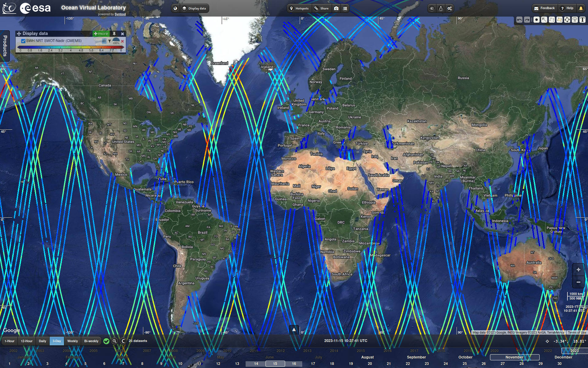Close the Display data panel
Viewport: 588px width, 368px height.
click(x=123, y=34)
